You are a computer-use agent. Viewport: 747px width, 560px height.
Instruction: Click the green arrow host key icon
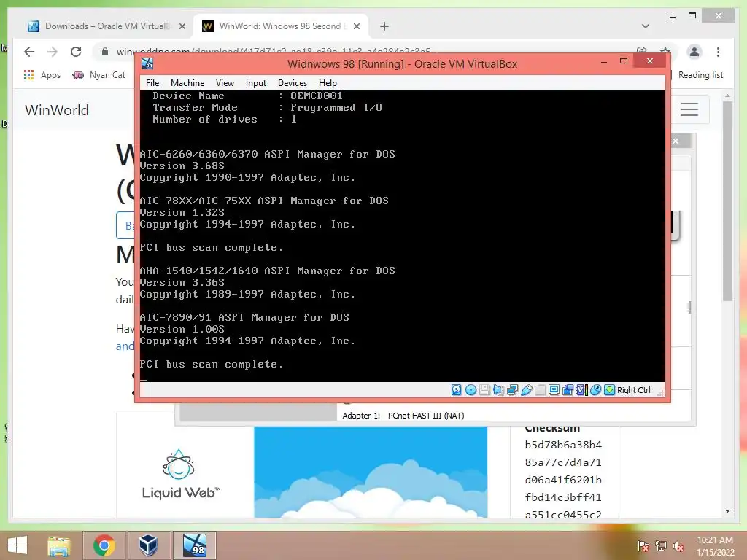pos(609,390)
